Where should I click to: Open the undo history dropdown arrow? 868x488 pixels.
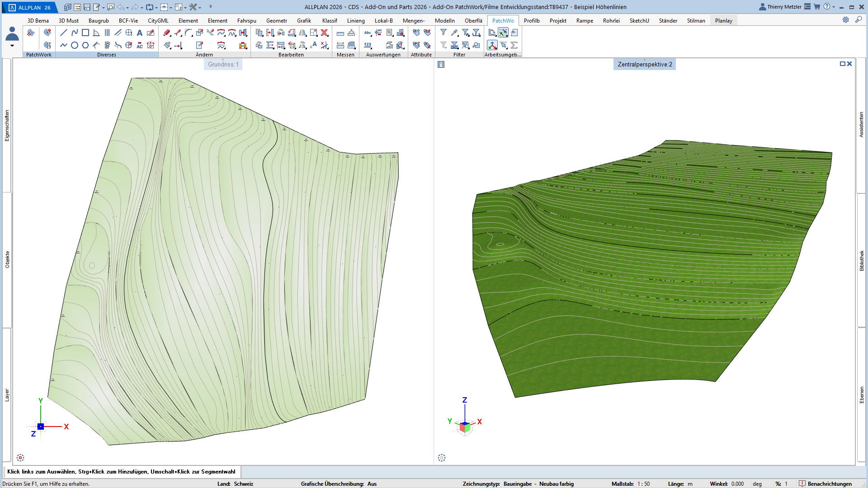click(x=127, y=7)
